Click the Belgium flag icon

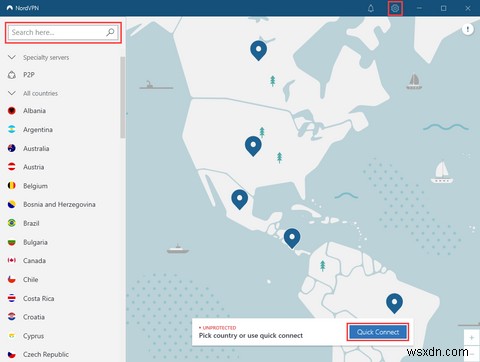click(x=12, y=186)
